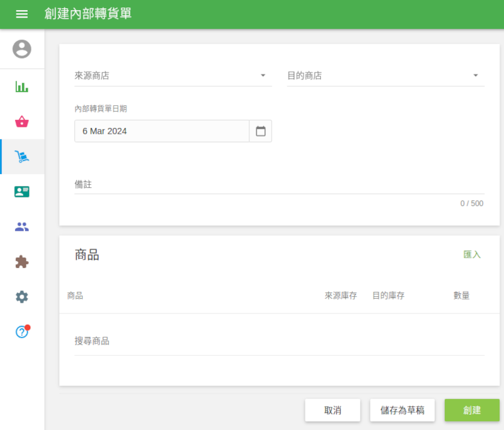Screen dimensions: 504x430
Task: Expand the 目的商店 dropdown
Action: coord(386,76)
